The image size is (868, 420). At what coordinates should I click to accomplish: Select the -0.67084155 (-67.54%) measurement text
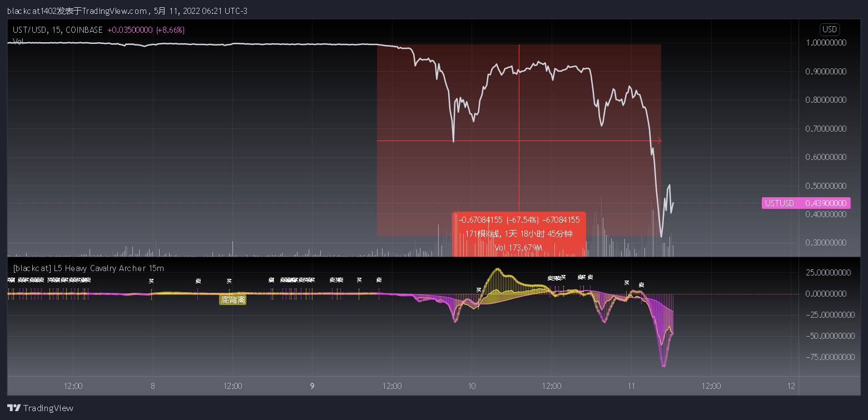(x=519, y=220)
